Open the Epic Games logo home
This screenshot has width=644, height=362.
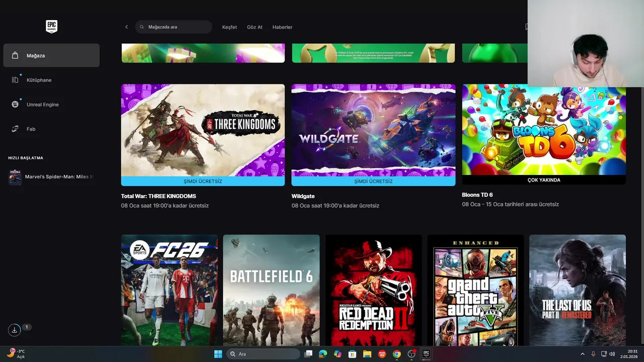tap(51, 27)
